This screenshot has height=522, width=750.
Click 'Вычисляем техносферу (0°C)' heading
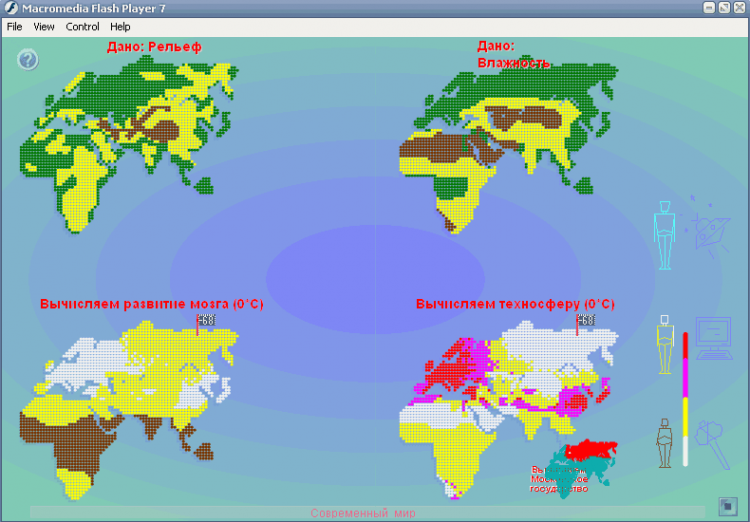515,304
